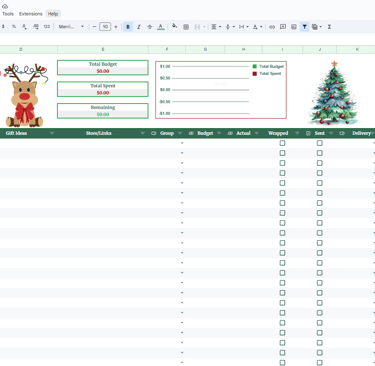Open the filter views icon
The width and height of the screenshot is (375, 366).
(x=316, y=27)
